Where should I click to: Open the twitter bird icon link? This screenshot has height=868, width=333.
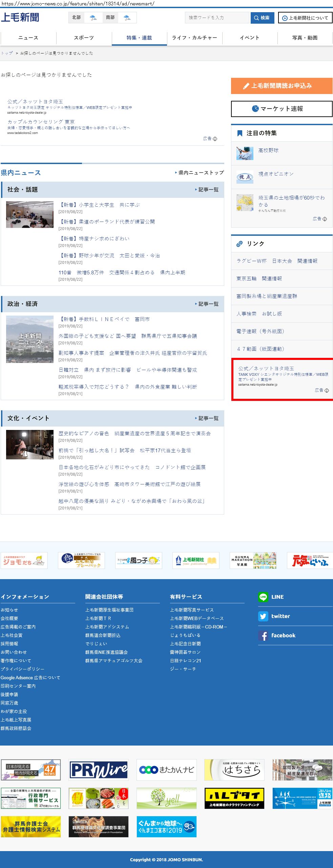click(263, 616)
